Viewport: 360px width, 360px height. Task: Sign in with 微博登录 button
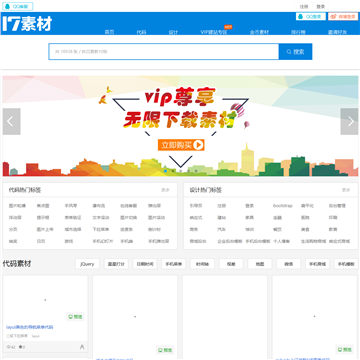[x=343, y=16]
